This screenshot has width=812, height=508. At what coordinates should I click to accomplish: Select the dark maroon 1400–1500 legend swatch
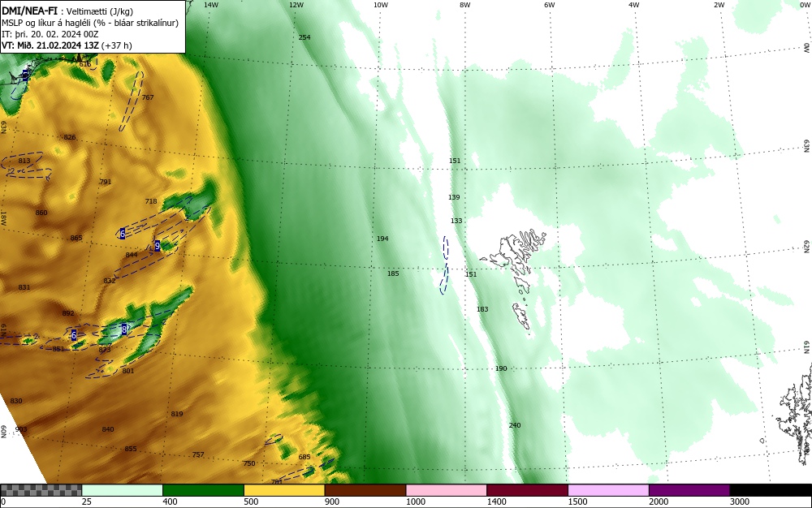click(527, 490)
